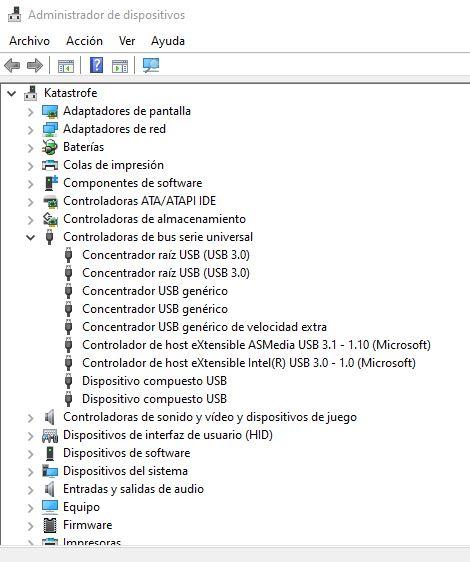470x562 pixels.
Task: Select the first Concentrador raíz USB (USB 3.0)
Action: [x=166, y=255]
